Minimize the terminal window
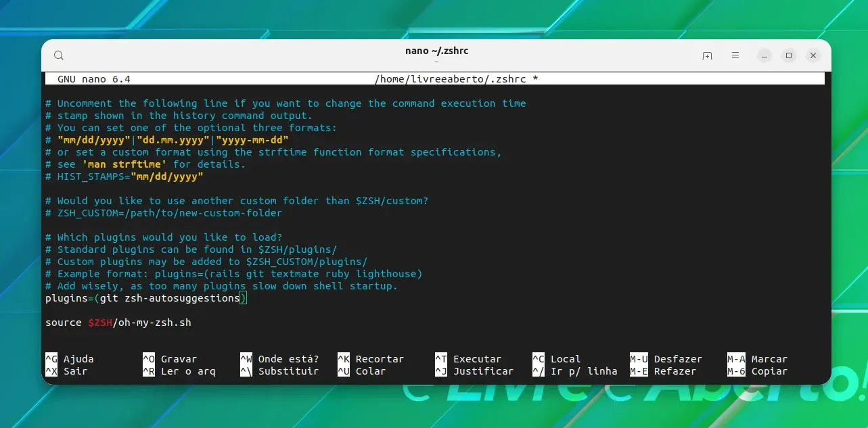 coord(764,55)
